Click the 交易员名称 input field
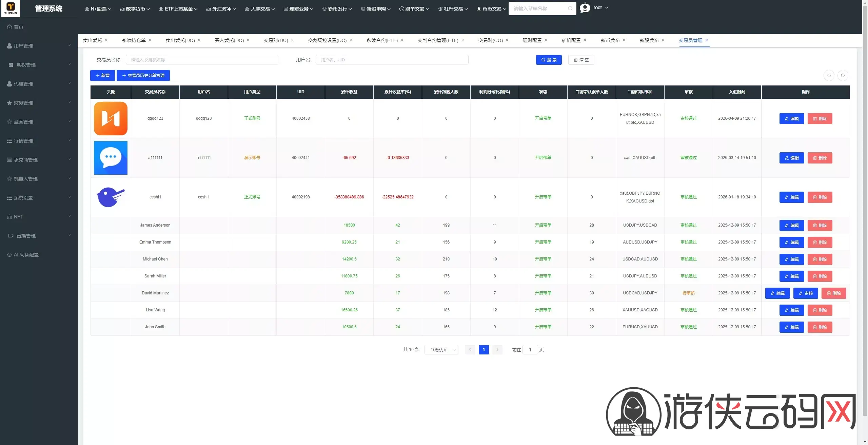 [202, 60]
